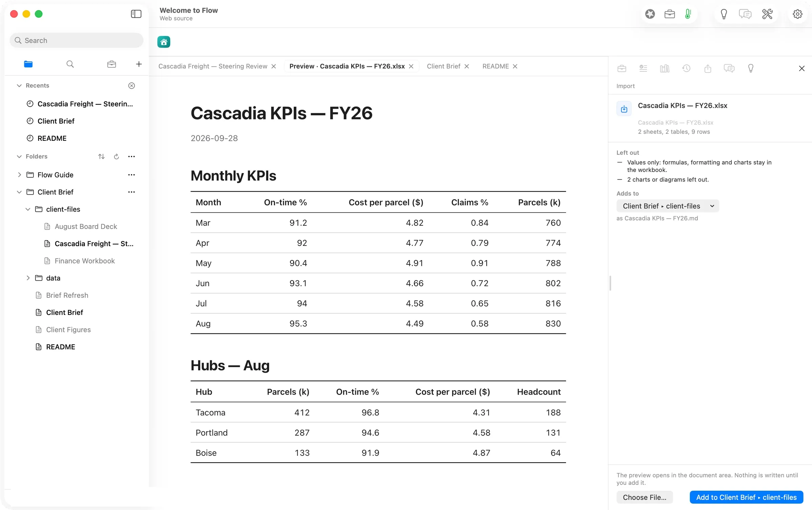Collapse the Recents section
Screen dimensions: 812x510
[19, 86]
